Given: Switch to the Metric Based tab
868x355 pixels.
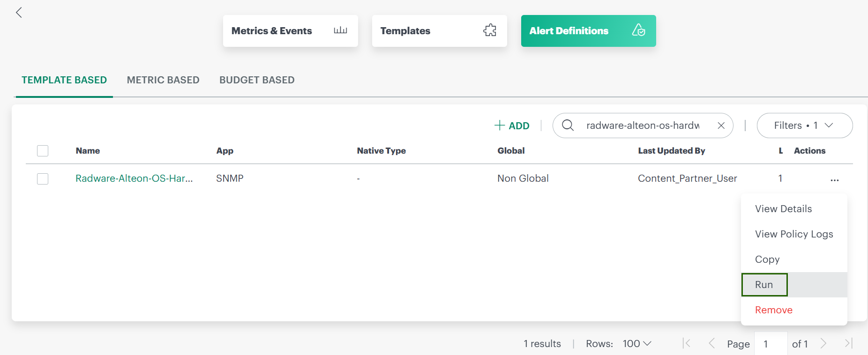Looking at the screenshot, I should coord(163,80).
